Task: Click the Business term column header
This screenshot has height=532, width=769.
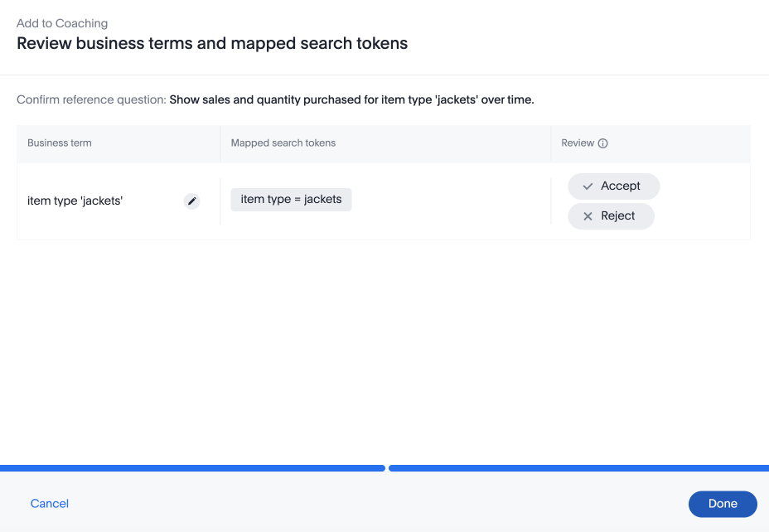Action: coord(59,143)
